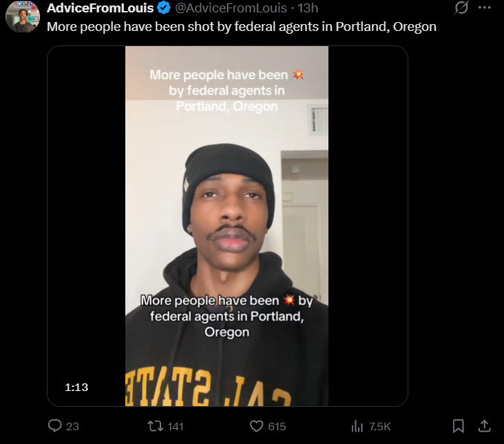This screenshot has width=504, height=444.
Task: Open the three-dot More options menu
Action: 485,8
